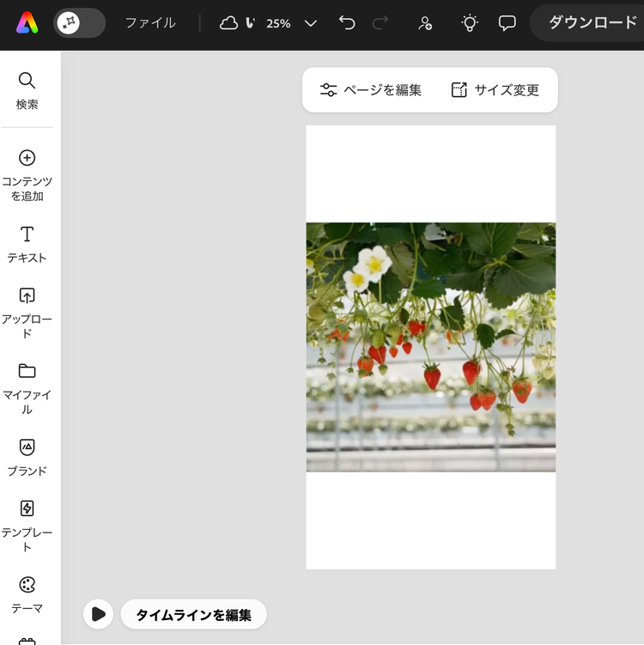The height and width of the screenshot is (645, 644).
Task: Click サイズ変更 to resize the page
Action: click(495, 90)
